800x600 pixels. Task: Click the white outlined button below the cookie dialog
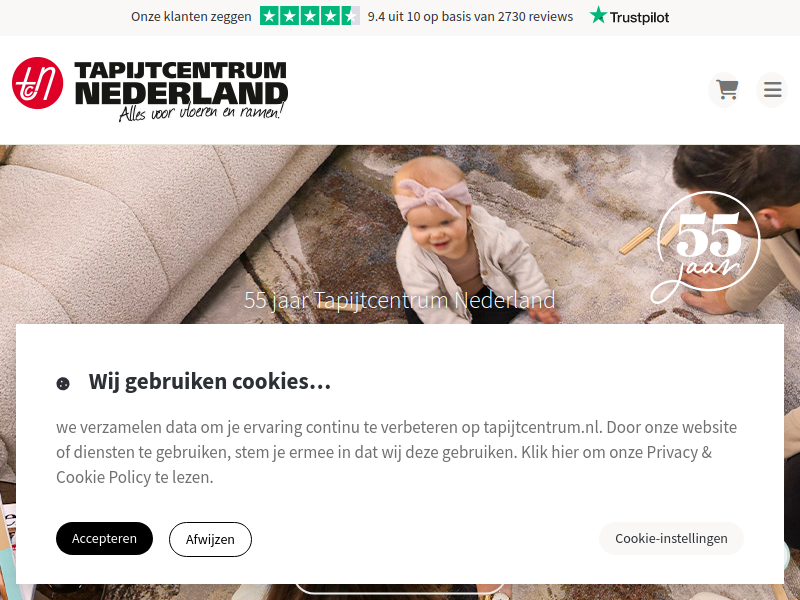[399, 590]
